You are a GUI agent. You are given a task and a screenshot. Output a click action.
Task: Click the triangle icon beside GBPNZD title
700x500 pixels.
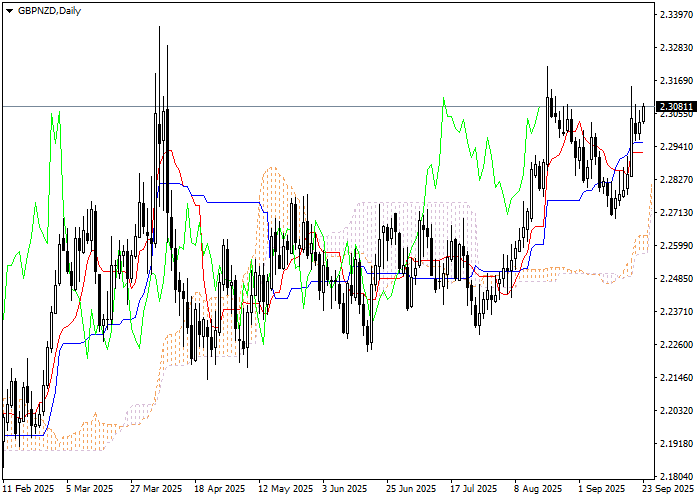[x=10, y=10]
